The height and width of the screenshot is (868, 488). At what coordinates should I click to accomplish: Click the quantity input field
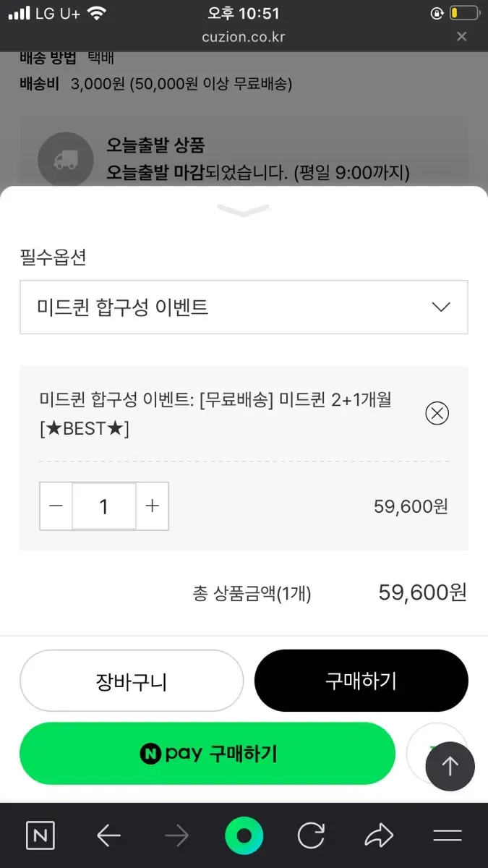click(103, 506)
